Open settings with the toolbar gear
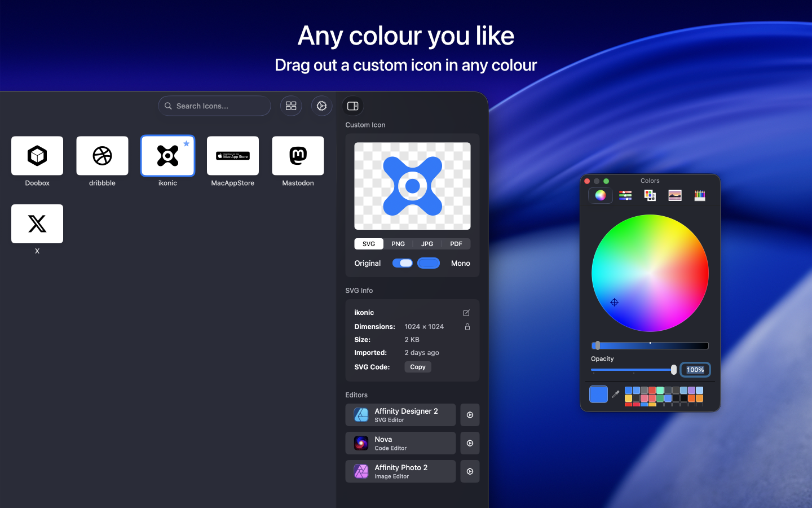This screenshot has width=812, height=508. (321, 106)
